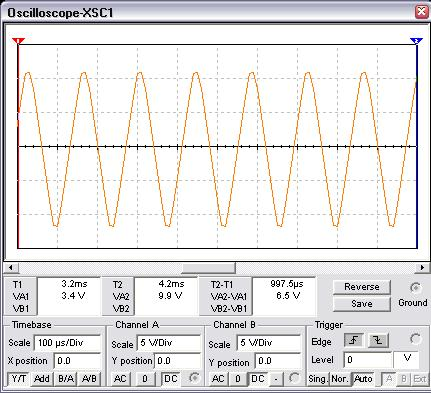Click the blue T2 cursor marker

tap(416, 41)
